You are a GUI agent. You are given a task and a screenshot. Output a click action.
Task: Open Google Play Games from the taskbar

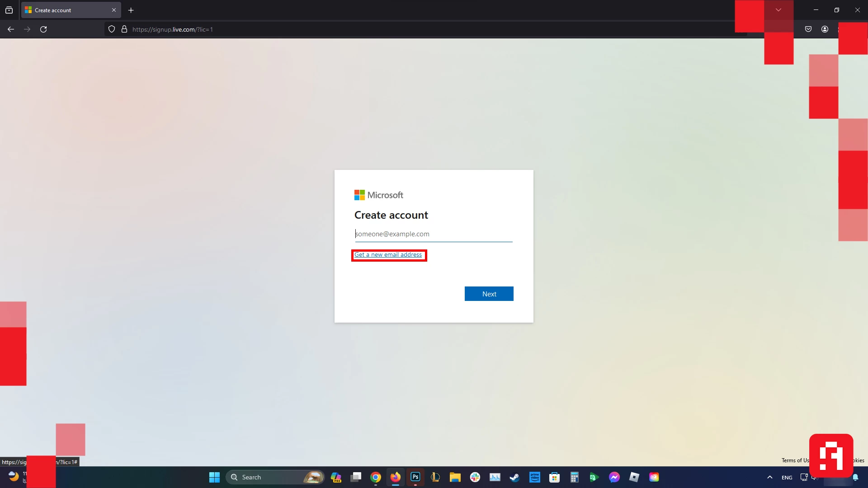point(594,477)
